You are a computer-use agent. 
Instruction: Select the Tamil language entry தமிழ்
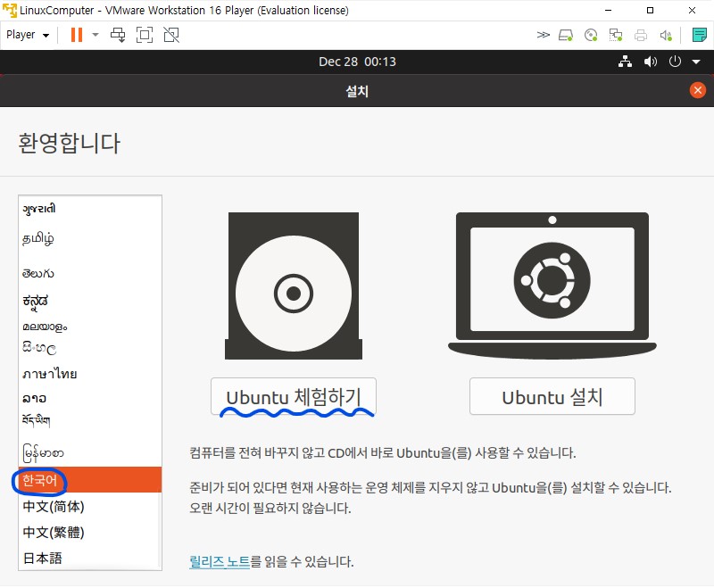90,238
